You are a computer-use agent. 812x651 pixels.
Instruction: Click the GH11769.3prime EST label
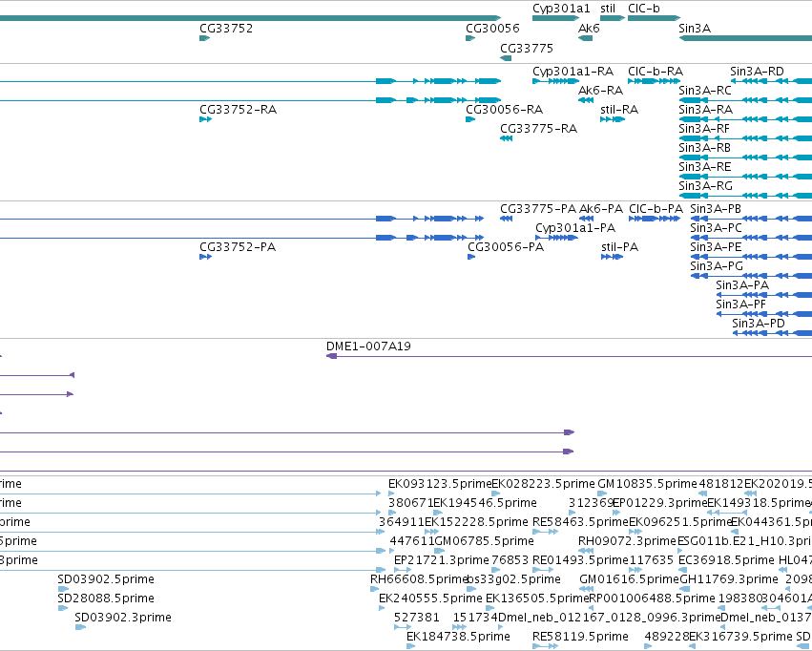point(729,580)
